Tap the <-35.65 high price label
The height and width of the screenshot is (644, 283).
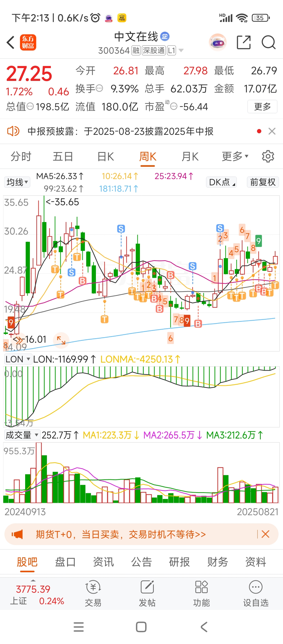coord(62,202)
